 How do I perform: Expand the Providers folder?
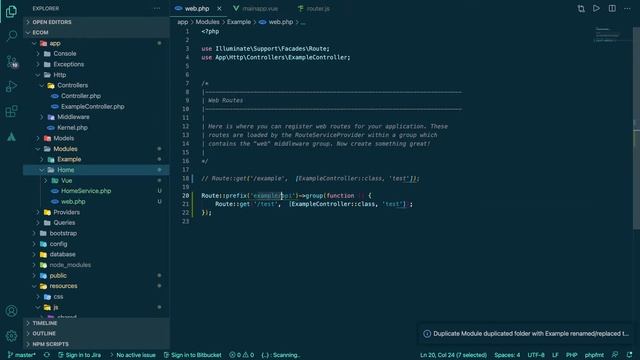point(96,212)
